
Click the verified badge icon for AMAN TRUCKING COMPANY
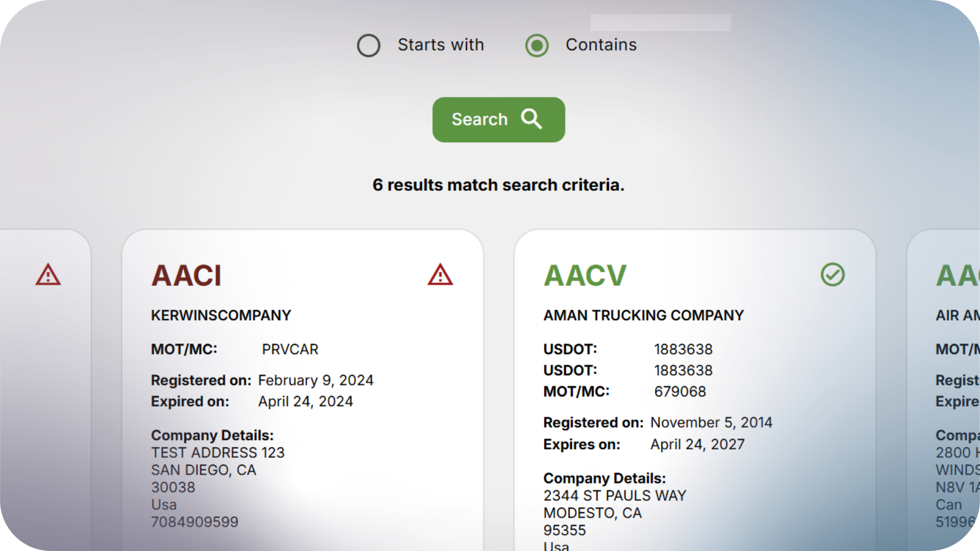click(832, 274)
